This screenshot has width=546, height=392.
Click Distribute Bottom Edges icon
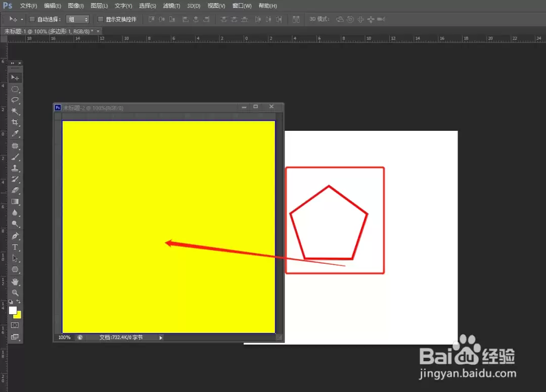click(245, 19)
